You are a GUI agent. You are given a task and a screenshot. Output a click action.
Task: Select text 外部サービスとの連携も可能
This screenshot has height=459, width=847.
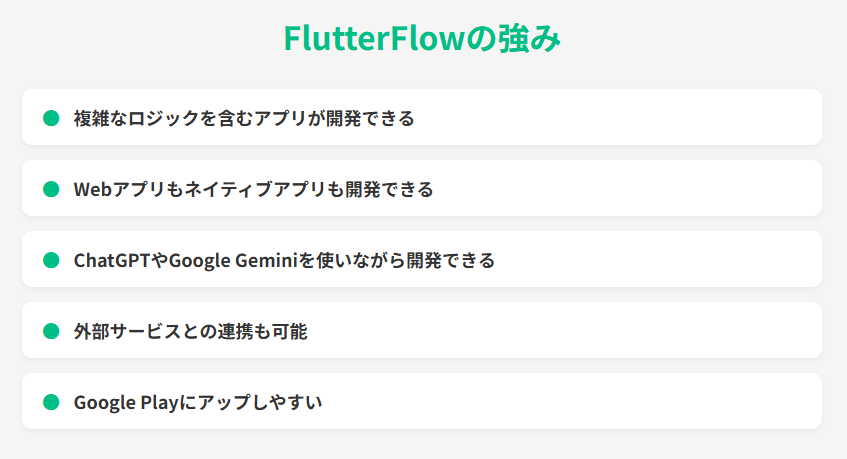[191, 332]
